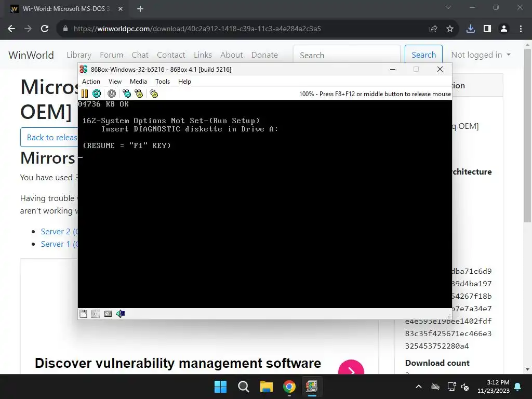Open taskbar clock and date
This screenshot has width=532, height=399.
click(494, 387)
